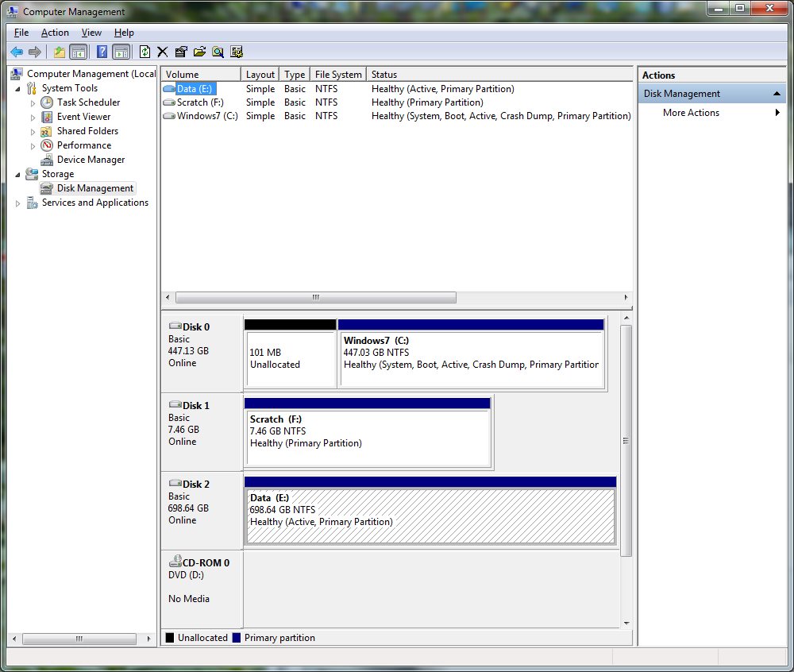Image resolution: width=794 pixels, height=672 pixels.
Task: Collapse the System Tools tree node
Action: coord(17,89)
